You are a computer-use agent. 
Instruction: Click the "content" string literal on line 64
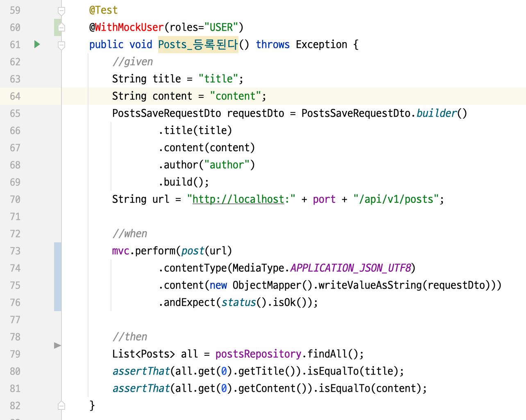coord(236,96)
